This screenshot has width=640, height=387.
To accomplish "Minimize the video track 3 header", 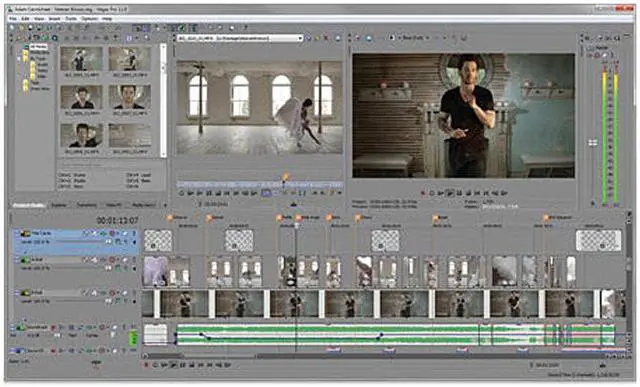I will [17, 291].
